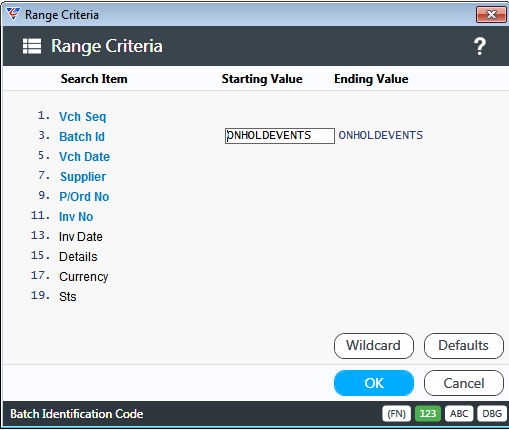
Task: Click the ONHOLDEVENTS ending value
Action: pyautogui.click(x=381, y=135)
